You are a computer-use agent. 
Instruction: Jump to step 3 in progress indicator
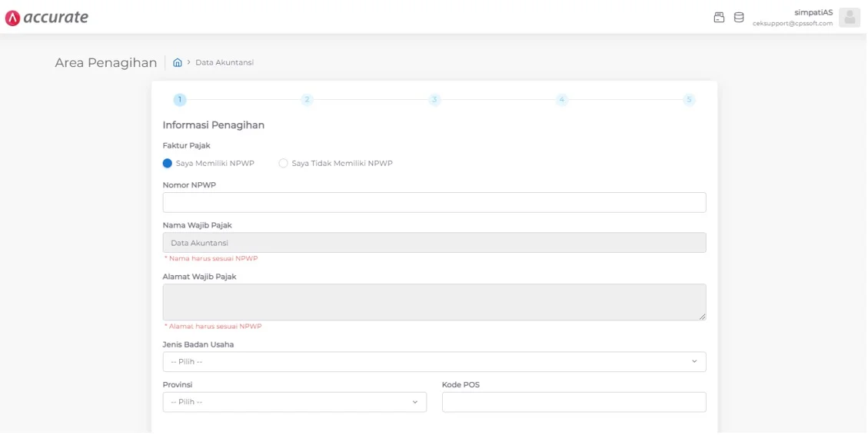[434, 100]
